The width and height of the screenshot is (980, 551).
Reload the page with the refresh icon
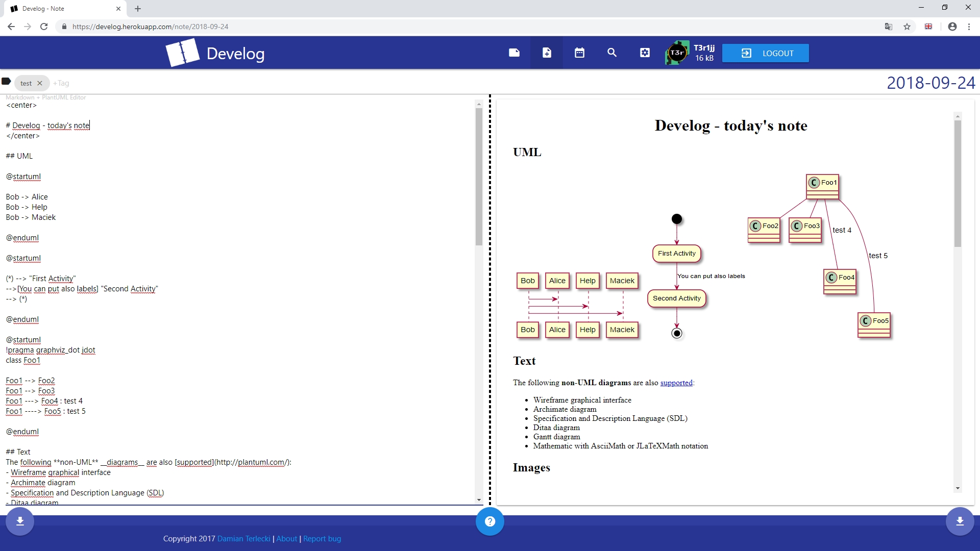[x=44, y=27]
